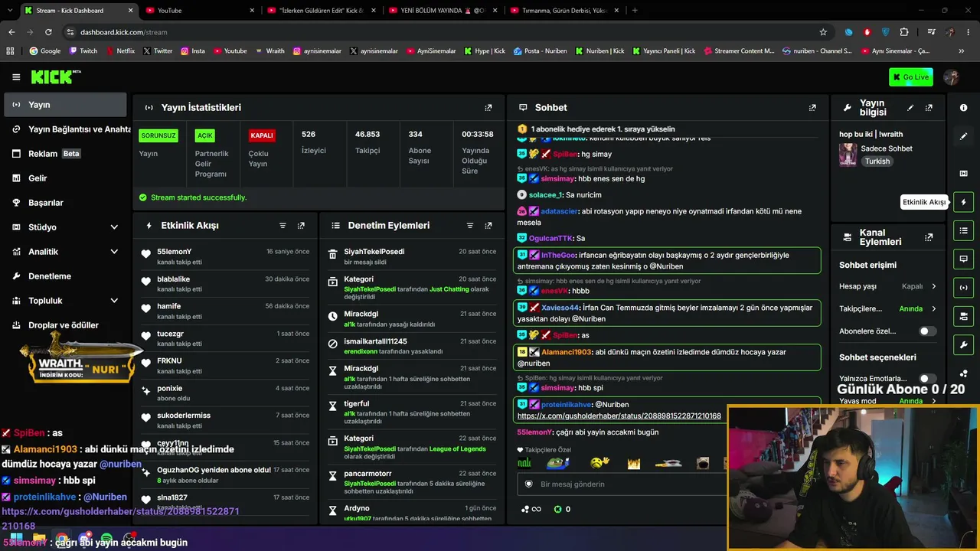This screenshot has width=980, height=551.
Task: Expand the Analitik sidebar section
Action: (x=114, y=252)
